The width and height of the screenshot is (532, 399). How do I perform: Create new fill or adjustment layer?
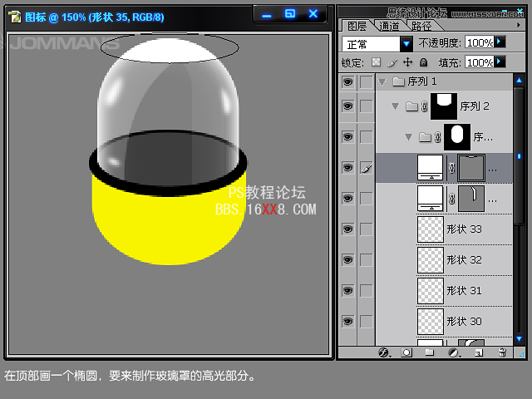453,352
